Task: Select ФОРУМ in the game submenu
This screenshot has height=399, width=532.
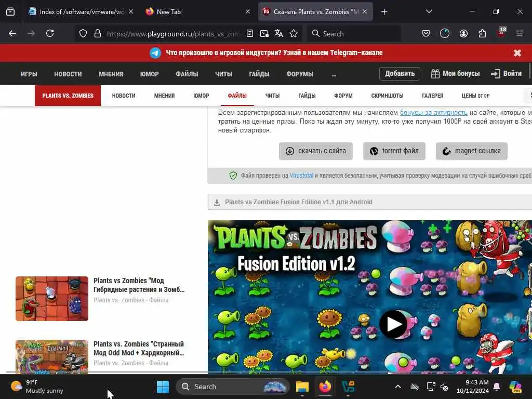Action: (x=343, y=96)
